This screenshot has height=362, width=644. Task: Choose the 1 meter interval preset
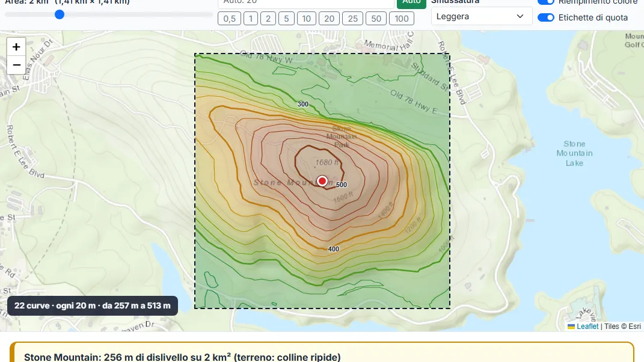point(251,19)
